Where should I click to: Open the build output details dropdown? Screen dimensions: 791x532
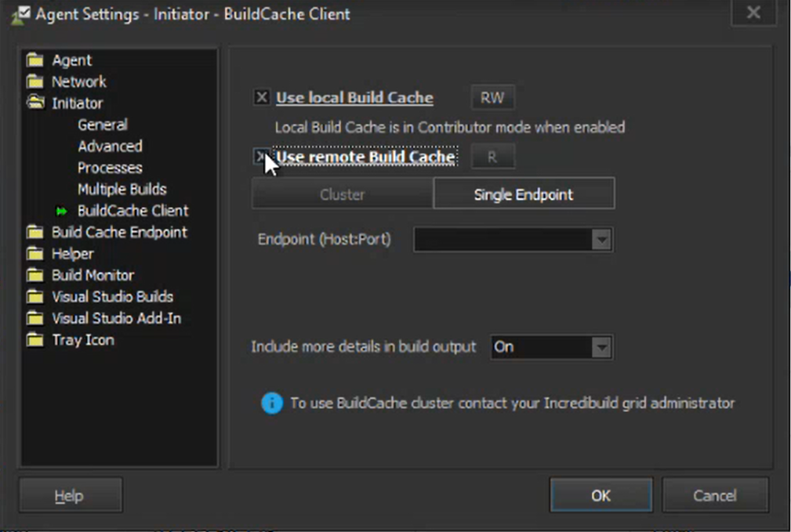pyautogui.click(x=602, y=347)
